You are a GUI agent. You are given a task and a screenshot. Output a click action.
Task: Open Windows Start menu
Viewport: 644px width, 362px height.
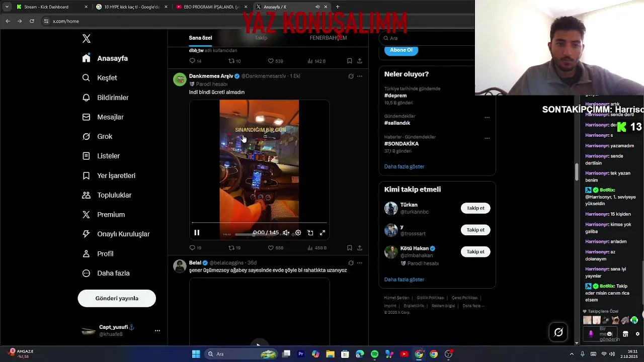196,354
